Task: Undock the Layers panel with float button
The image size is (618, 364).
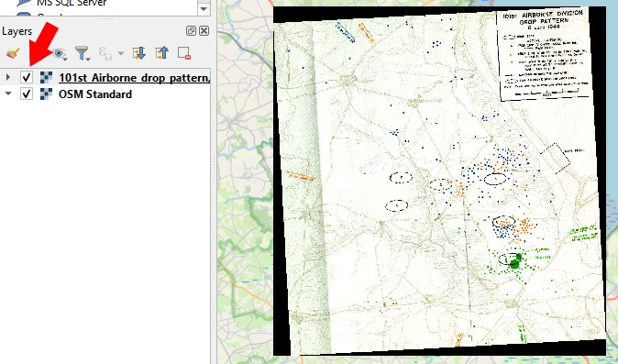Action: (191, 31)
